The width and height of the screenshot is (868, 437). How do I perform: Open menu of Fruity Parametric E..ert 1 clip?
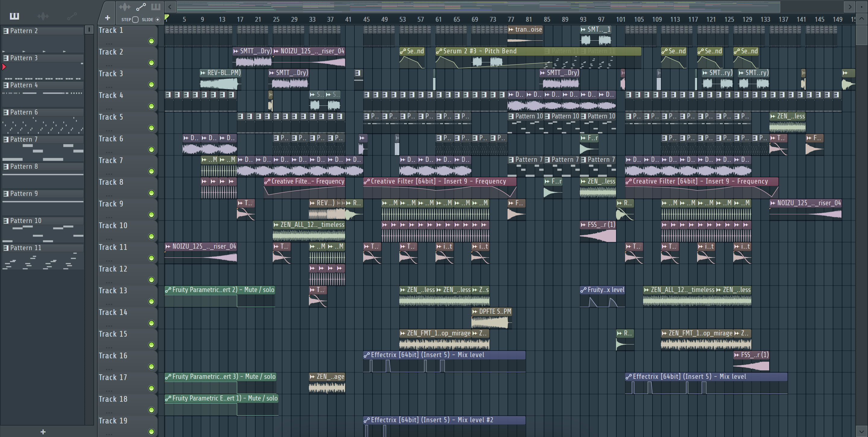tap(168, 398)
